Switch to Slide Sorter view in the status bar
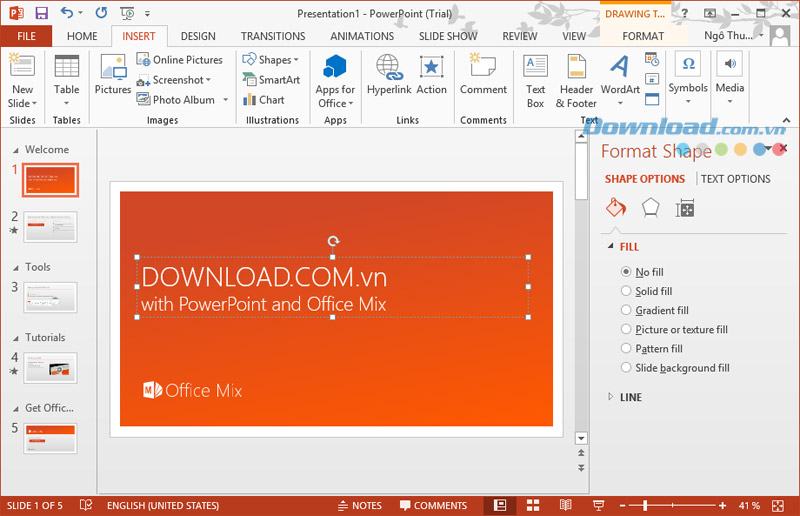 pyautogui.click(x=533, y=505)
